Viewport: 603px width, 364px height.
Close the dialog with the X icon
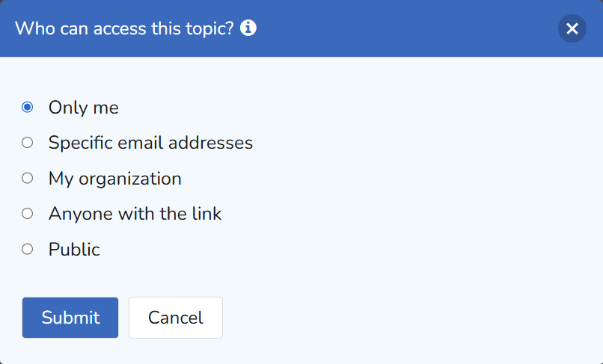click(572, 28)
